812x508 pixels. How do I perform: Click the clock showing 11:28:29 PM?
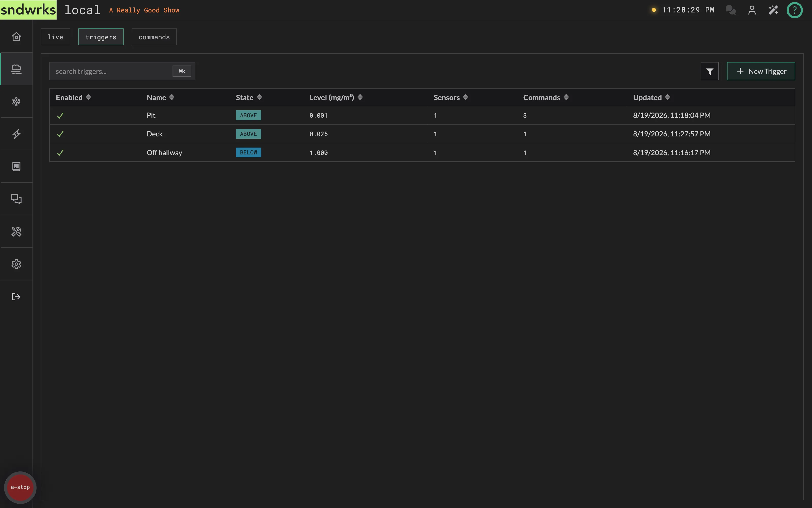pos(688,10)
